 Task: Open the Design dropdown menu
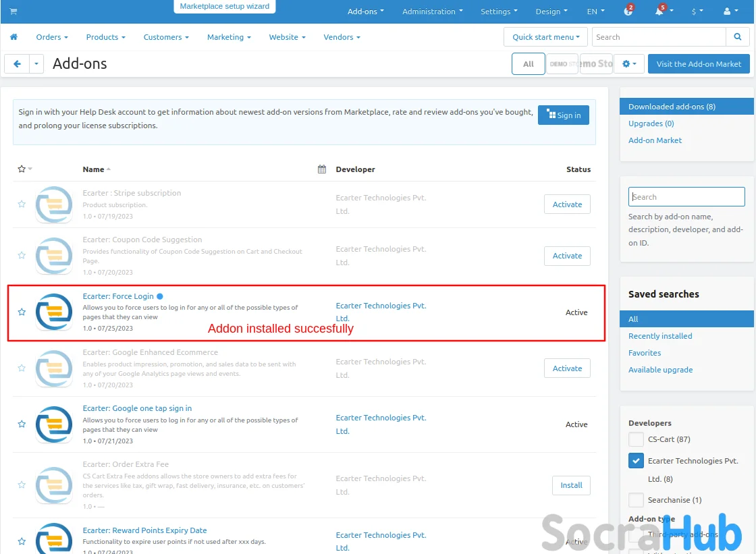point(551,11)
